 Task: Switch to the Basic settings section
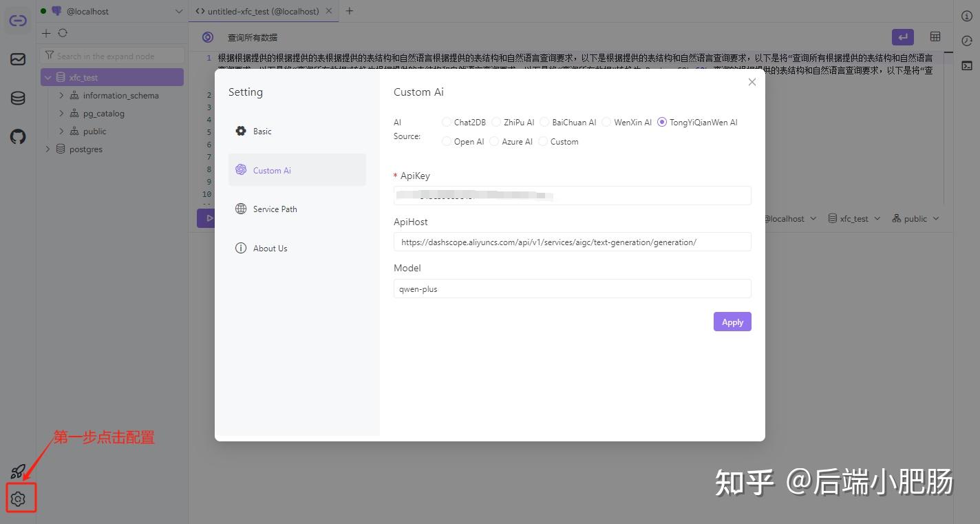262,131
